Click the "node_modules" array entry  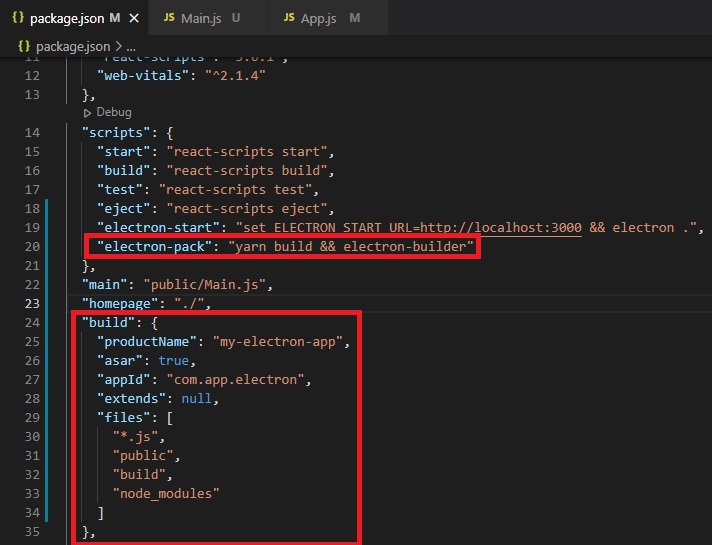166,494
